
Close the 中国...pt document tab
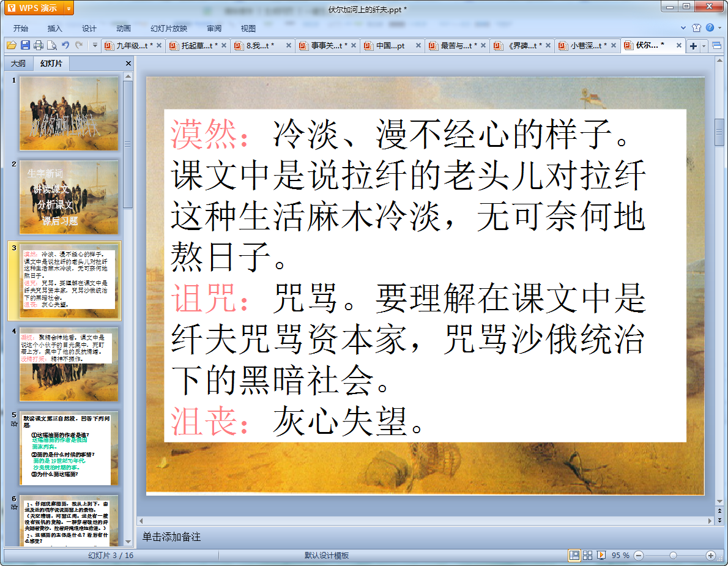point(418,45)
